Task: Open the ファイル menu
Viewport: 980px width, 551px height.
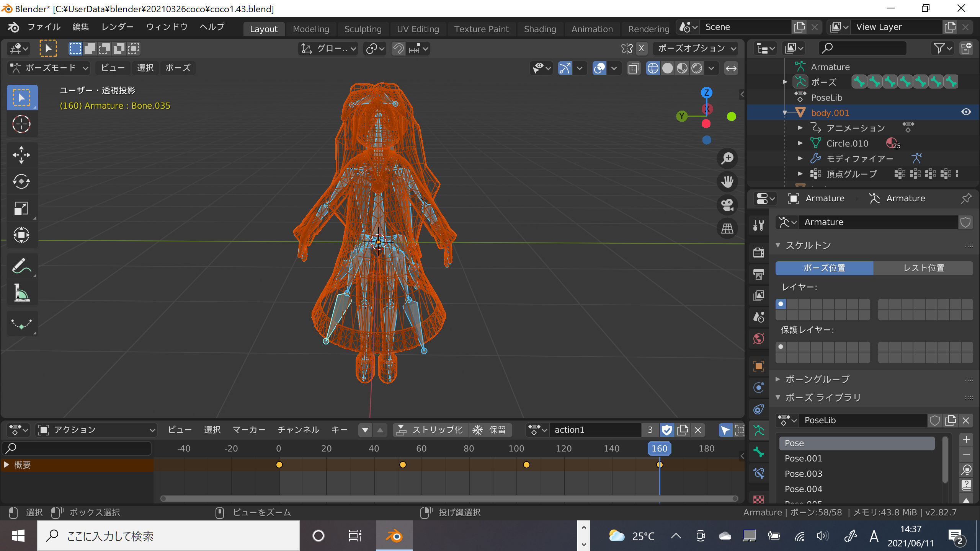Action: click(x=44, y=27)
